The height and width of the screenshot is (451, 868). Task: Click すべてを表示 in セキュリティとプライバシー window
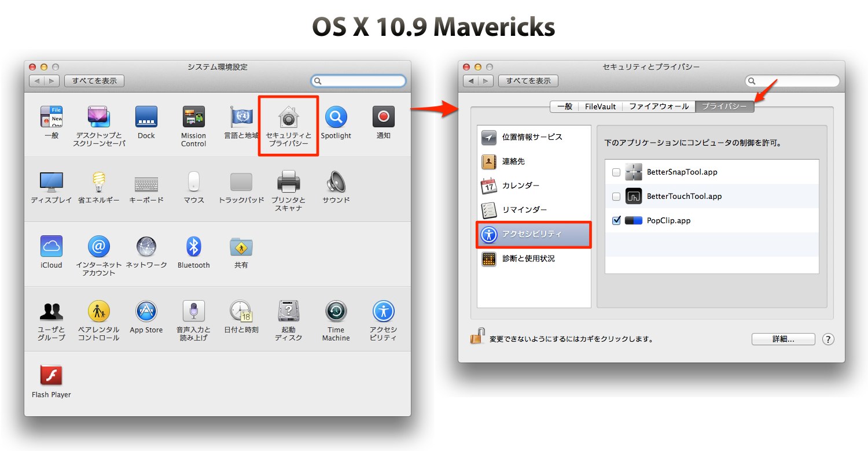(528, 81)
